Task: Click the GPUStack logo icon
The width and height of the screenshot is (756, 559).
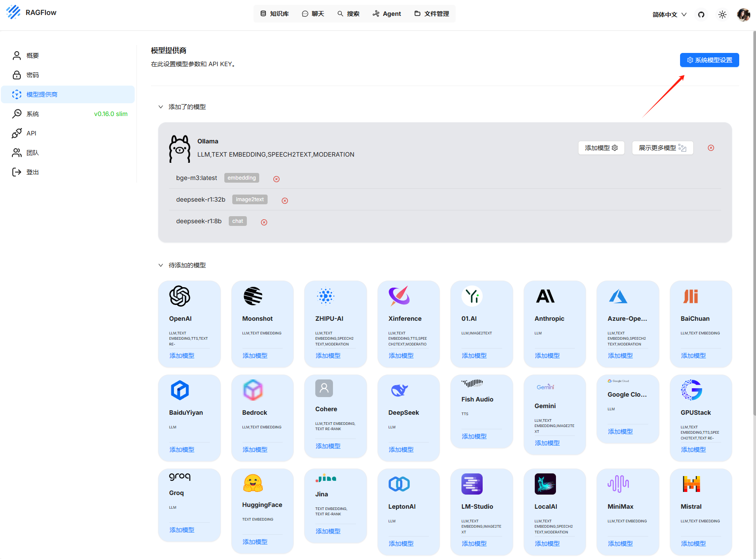Action: pos(692,390)
